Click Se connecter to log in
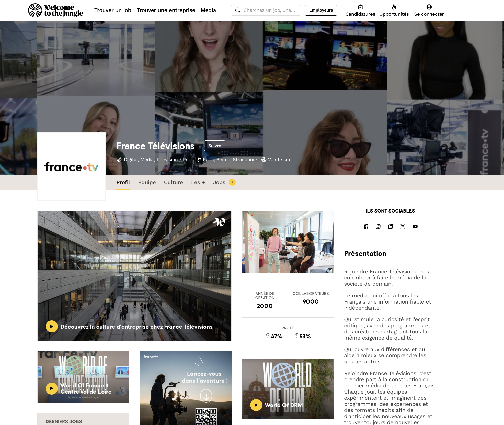Image resolution: width=504 pixels, height=425 pixels. coord(429,14)
